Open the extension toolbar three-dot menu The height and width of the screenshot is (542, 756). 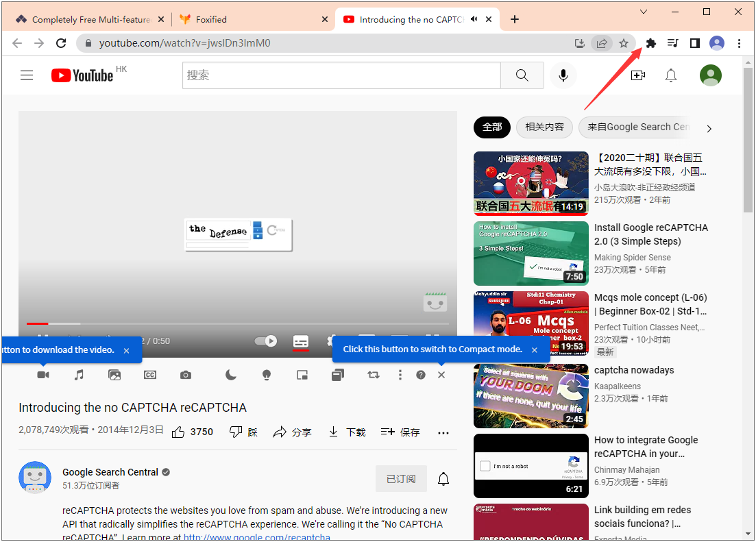(x=400, y=375)
